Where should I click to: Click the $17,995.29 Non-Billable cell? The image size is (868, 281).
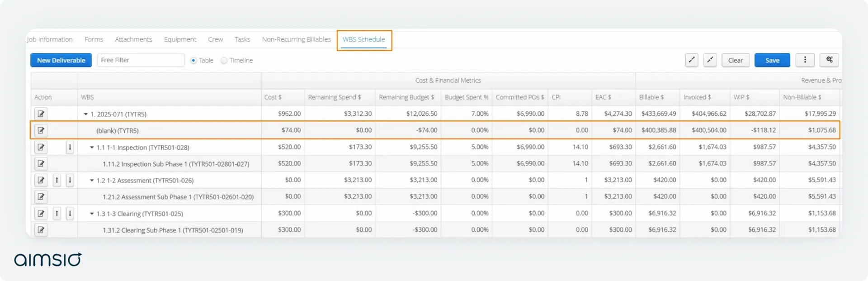click(810, 114)
